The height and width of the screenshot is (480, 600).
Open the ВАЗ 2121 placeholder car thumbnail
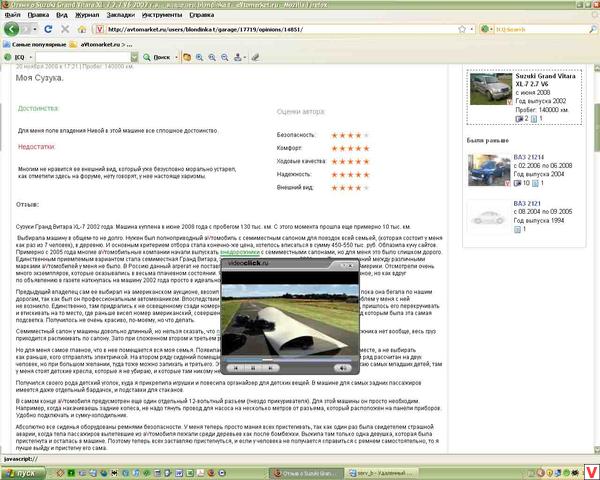point(489,217)
